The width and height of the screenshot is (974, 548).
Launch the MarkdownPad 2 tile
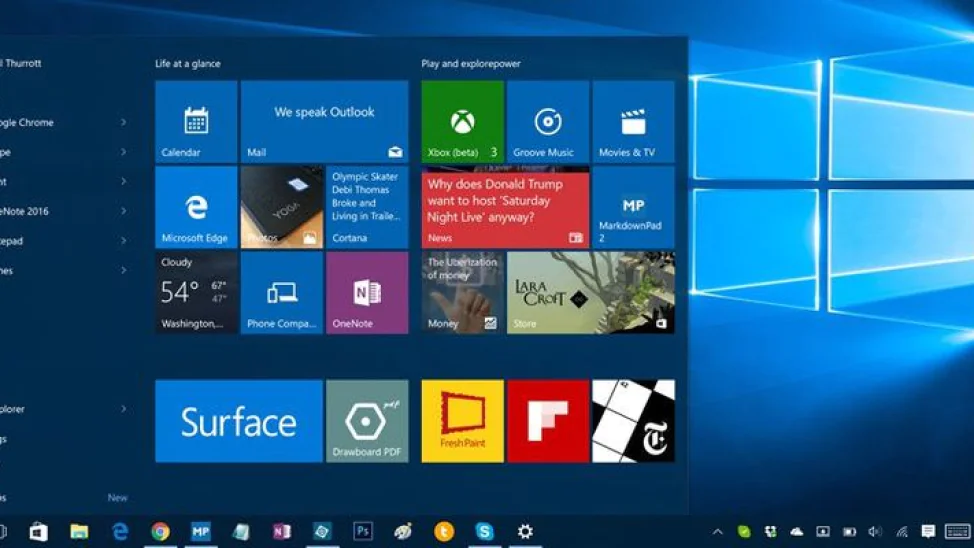[634, 208]
